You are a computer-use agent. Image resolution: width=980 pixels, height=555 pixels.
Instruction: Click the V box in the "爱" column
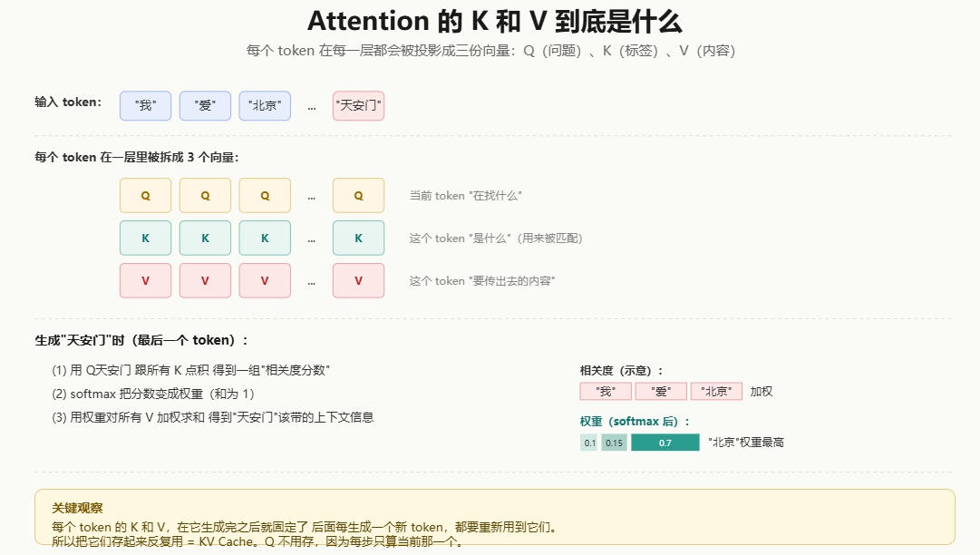click(x=205, y=280)
